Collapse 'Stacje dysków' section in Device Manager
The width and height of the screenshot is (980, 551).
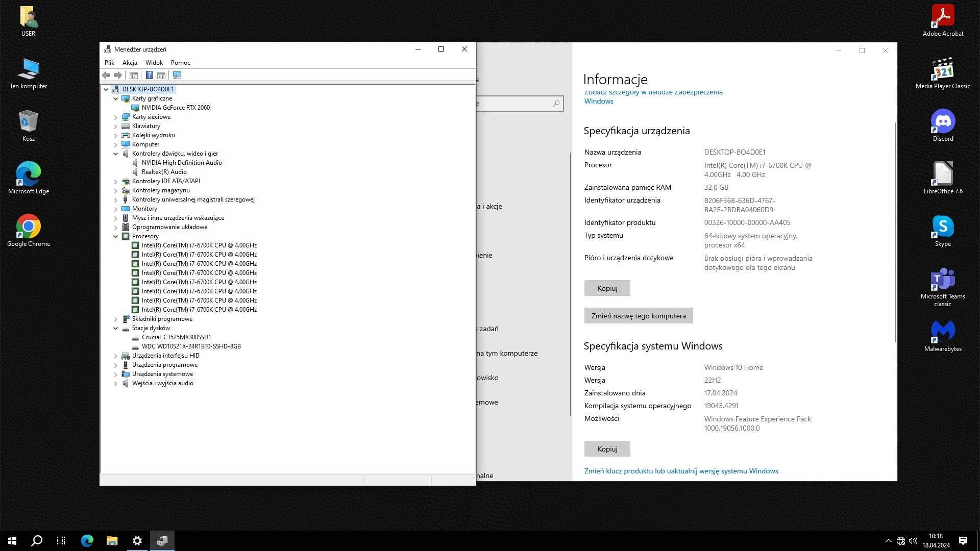(116, 328)
